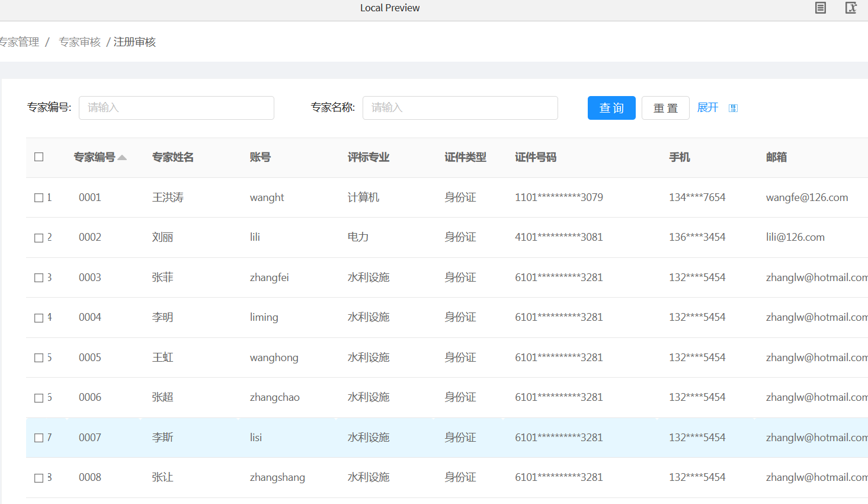Click the expand icon next to 展开
Viewport: 868px width, 504px height.
733,108
